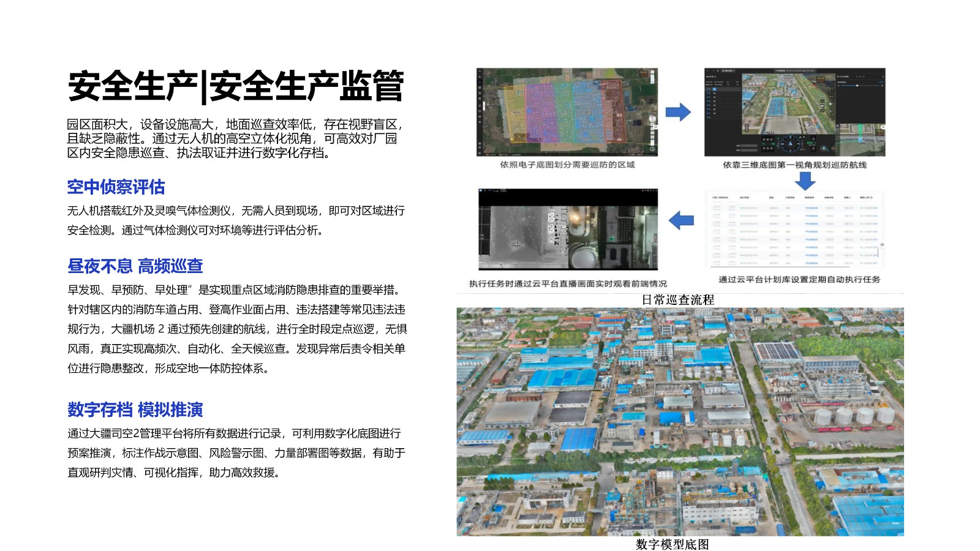Select the yellow patrol zone on the map

(514, 113)
